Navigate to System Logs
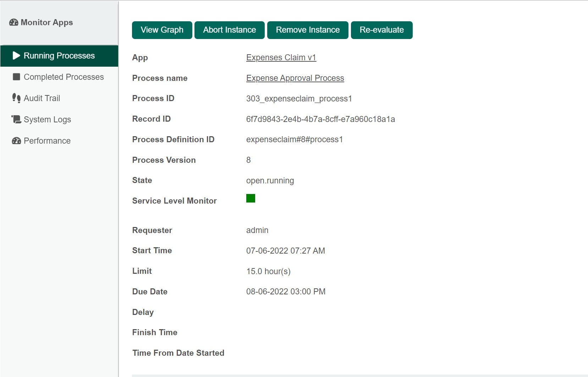Viewport: 588px width, 377px height. click(x=59, y=120)
